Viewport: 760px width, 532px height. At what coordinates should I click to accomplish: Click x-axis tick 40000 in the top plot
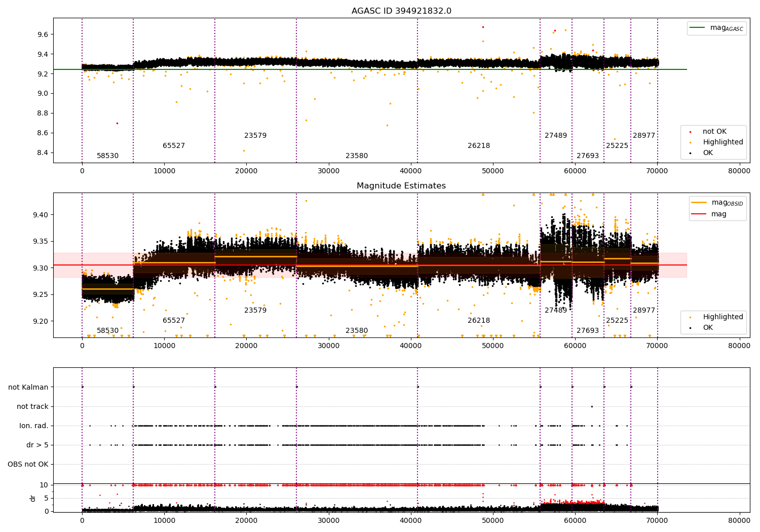tap(411, 171)
